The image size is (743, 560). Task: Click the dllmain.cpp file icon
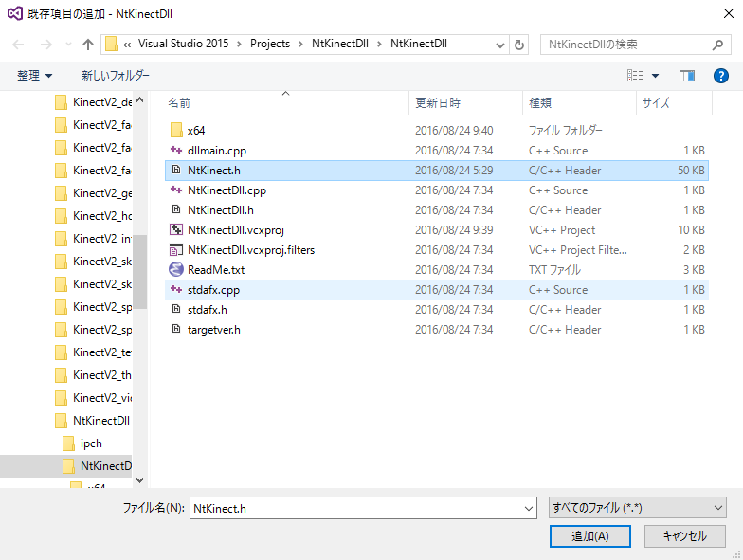coord(175,151)
